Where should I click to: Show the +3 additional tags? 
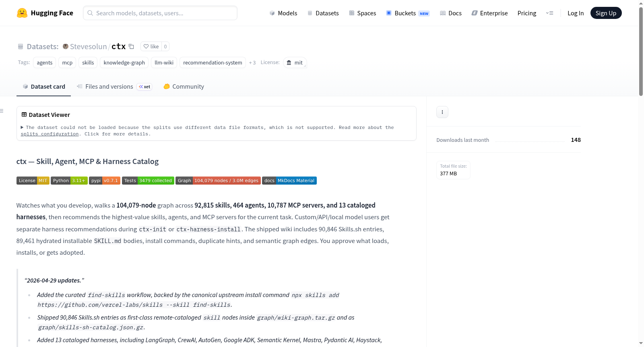point(252,62)
